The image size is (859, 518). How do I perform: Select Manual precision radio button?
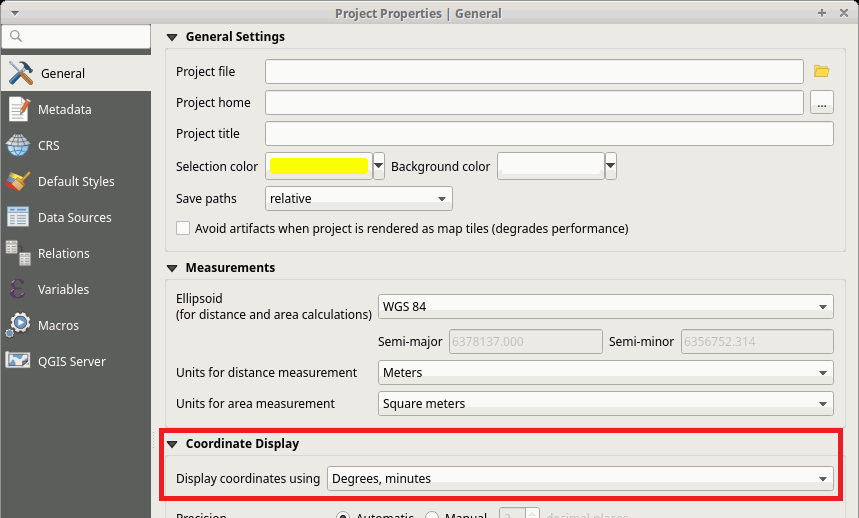[x=433, y=515]
